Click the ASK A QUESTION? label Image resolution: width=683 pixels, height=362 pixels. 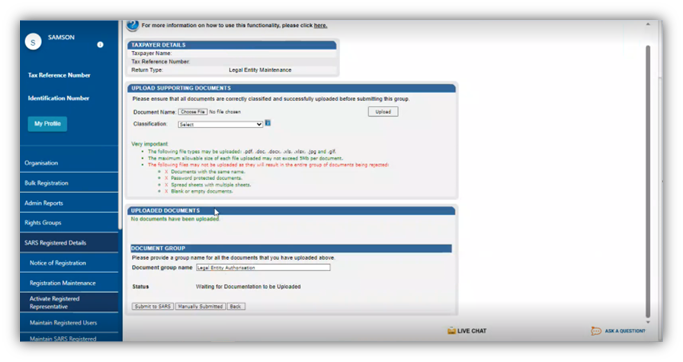click(x=625, y=331)
